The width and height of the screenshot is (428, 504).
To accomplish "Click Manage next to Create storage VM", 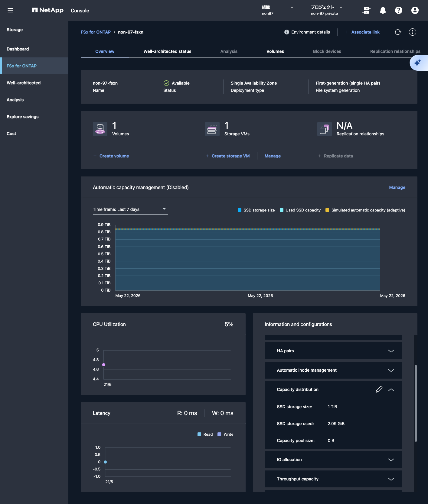I will pos(273,156).
